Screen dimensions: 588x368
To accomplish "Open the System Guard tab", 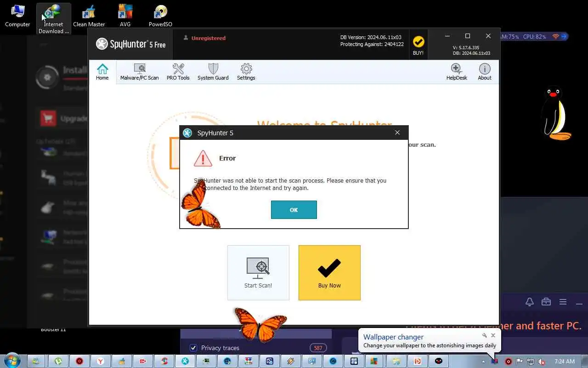I will click(213, 72).
